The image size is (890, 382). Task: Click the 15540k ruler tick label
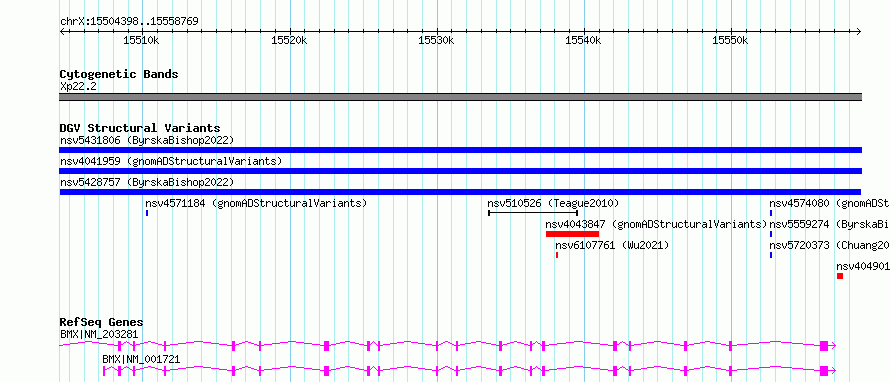[x=583, y=40]
